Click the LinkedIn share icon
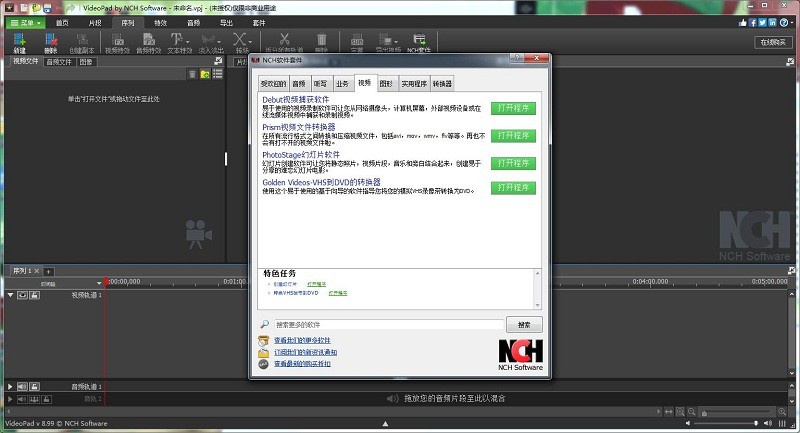This screenshot has width=800, height=433. (772, 22)
